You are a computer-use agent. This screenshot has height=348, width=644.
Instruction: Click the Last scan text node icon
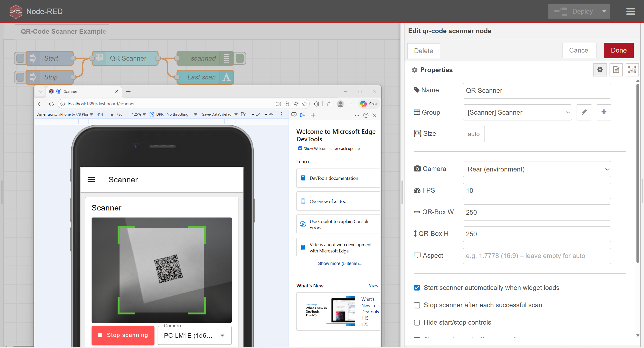(x=226, y=77)
